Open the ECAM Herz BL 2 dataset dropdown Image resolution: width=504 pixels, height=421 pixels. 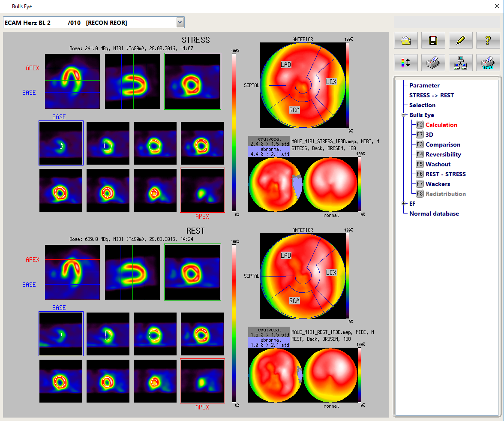(x=180, y=22)
